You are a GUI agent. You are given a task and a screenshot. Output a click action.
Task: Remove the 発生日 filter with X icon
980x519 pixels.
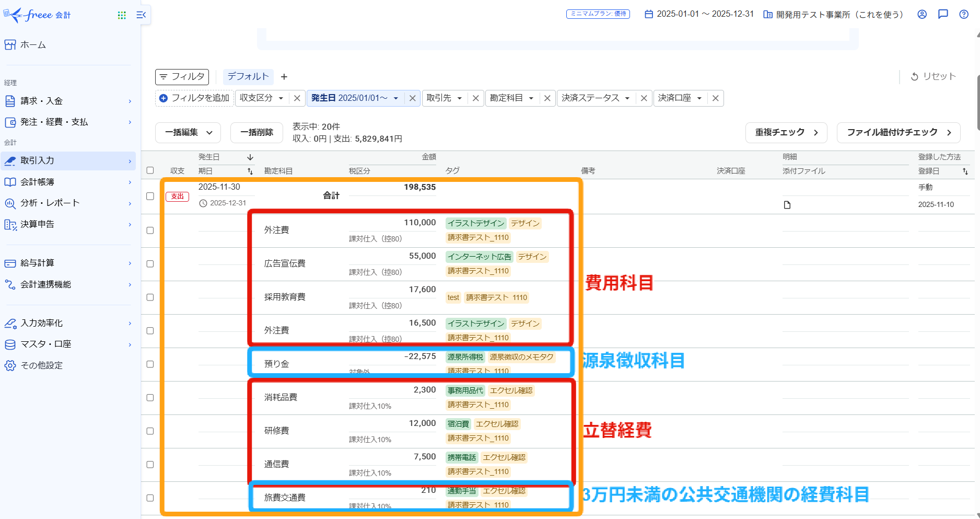[412, 98]
